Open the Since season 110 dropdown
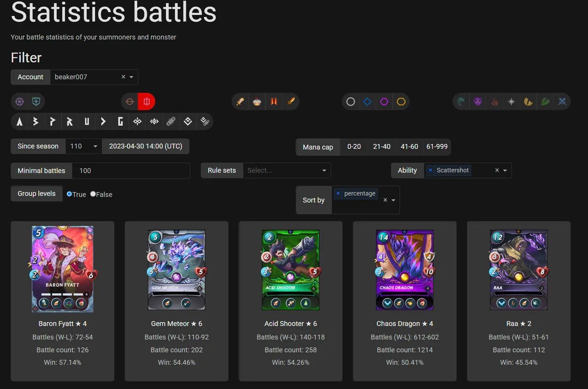Image resolution: width=588 pixels, height=389 pixels. tap(84, 146)
